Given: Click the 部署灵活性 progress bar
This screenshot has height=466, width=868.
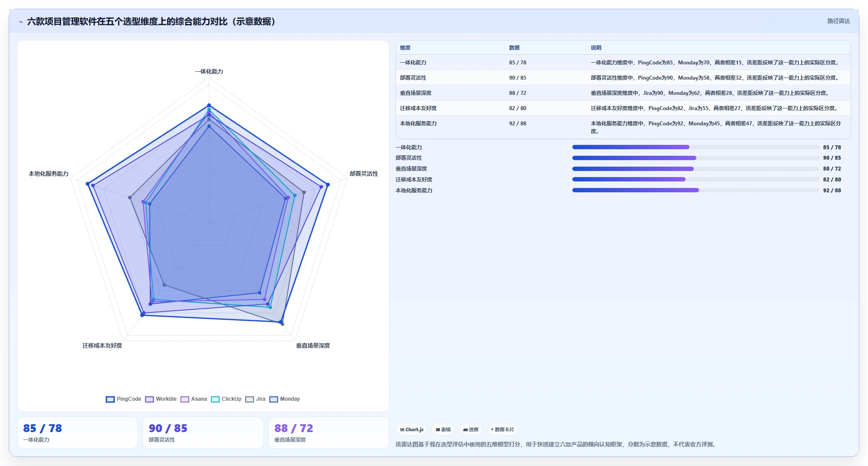Looking at the screenshot, I should (x=696, y=158).
